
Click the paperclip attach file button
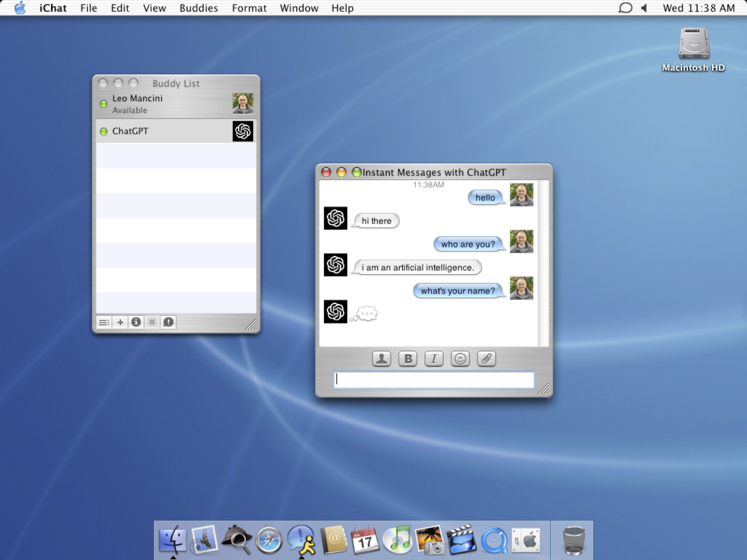(x=487, y=359)
